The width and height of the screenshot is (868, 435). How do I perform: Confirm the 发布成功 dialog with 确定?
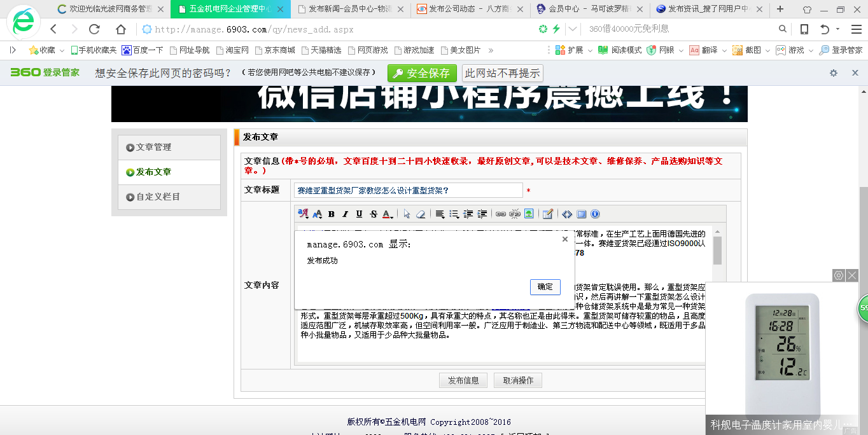tap(545, 287)
